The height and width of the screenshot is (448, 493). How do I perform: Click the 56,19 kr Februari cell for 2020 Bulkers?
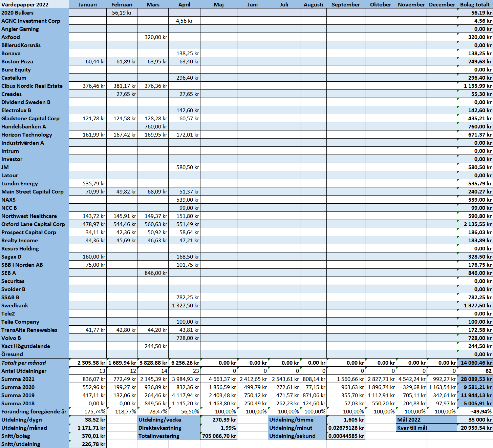pyautogui.click(x=122, y=13)
